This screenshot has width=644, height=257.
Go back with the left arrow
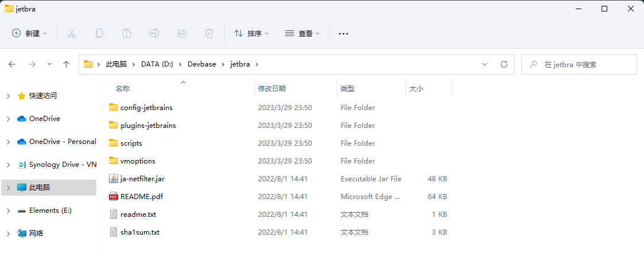pyautogui.click(x=12, y=64)
